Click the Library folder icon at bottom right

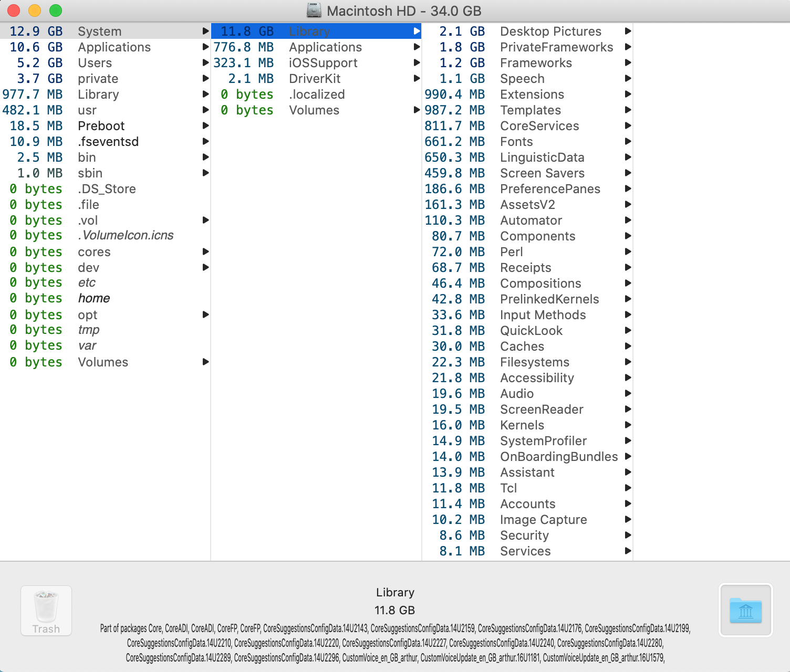pyautogui.click(x=745, y=610)
